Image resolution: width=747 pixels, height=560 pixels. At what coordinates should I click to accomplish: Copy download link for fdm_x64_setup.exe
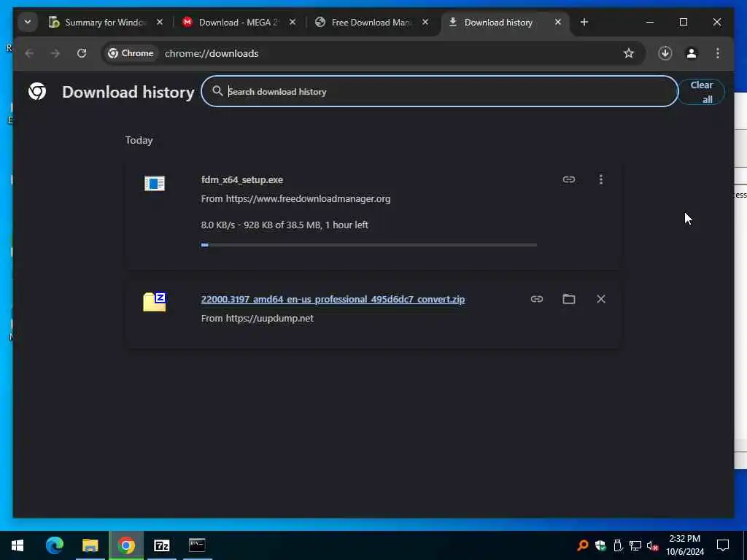pos(569,179)
